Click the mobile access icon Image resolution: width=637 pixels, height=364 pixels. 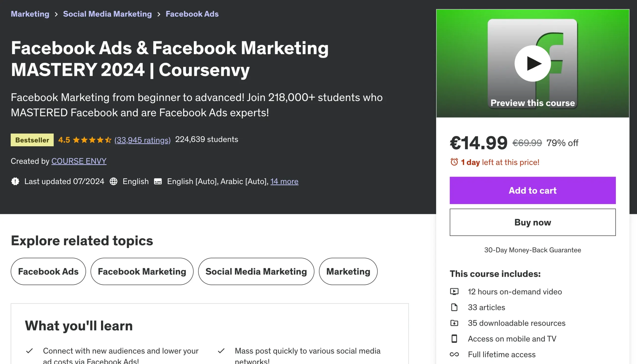click(454, 339)
